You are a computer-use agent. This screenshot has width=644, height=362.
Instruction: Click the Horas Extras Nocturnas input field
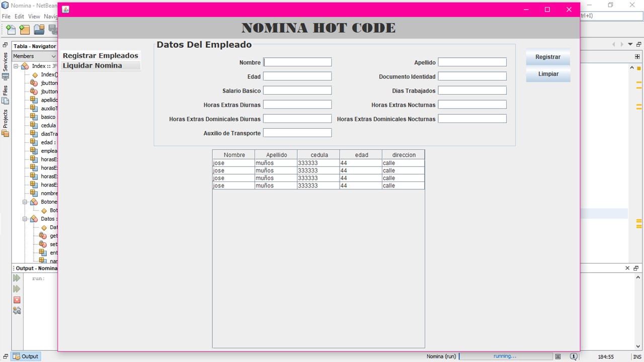tap(472, 105)
